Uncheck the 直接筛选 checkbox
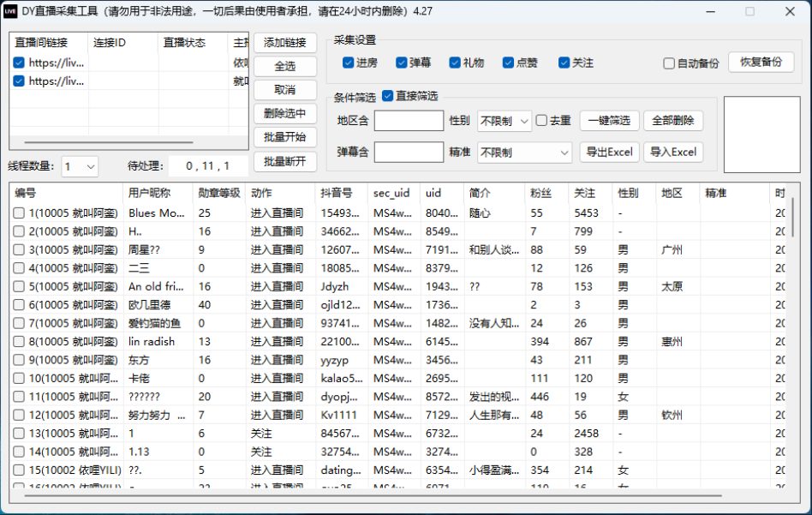This screenshot has height=515, width=812. point(388,96)
